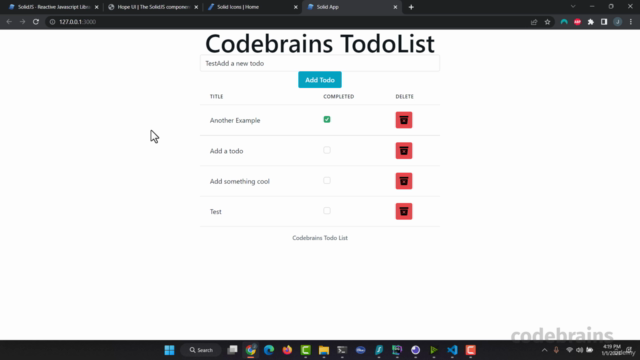Open the taskbar clock and date
Screen dimensions: 640x360
click(x=611, y=350)
